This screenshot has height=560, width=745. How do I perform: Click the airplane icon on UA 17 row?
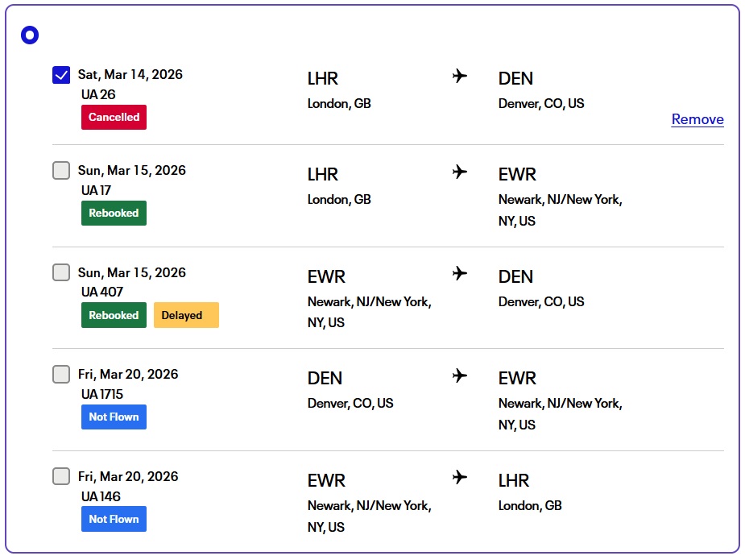coord(460,172)
